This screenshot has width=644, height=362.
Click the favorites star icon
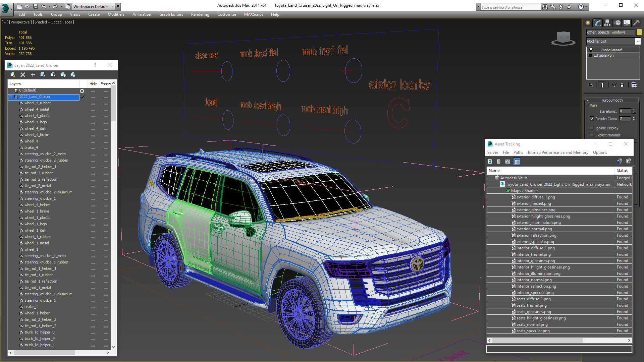pyautogui.click(x=569, y=7)
